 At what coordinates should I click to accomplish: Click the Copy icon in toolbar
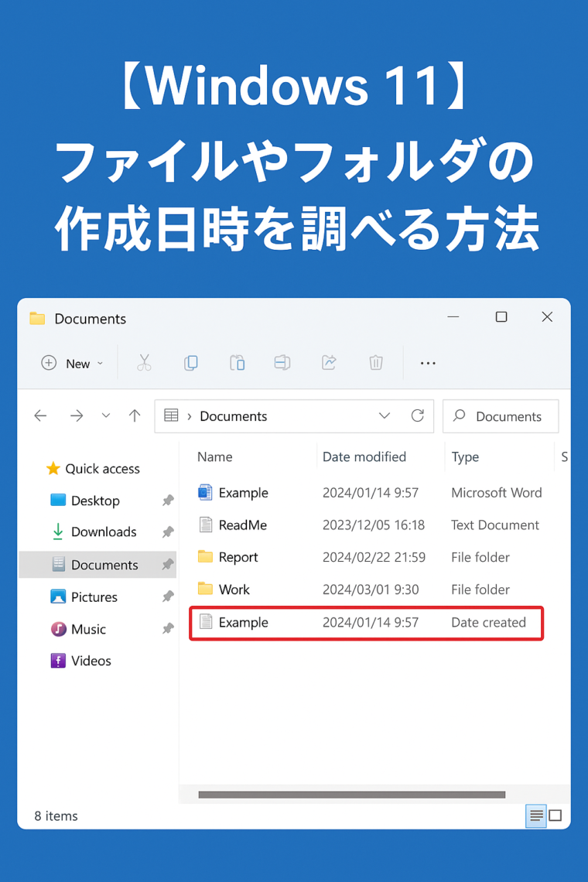[190, 363]
